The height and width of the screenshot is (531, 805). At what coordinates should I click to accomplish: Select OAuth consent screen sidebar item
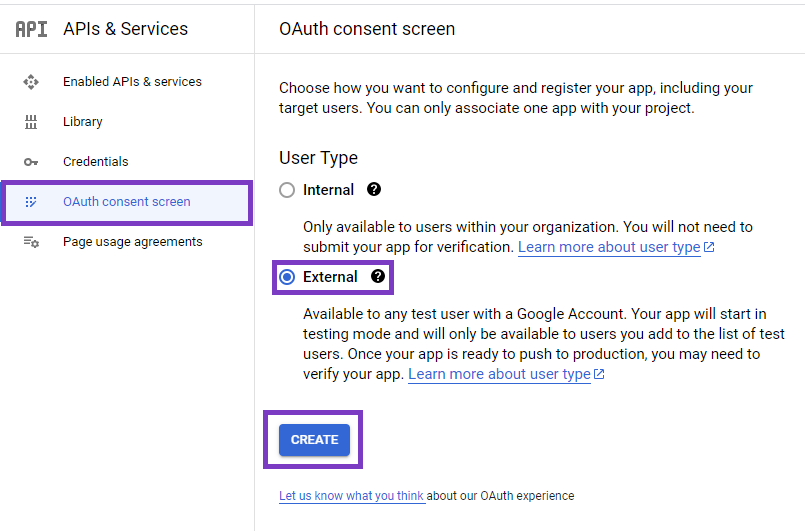coord(127,202)
